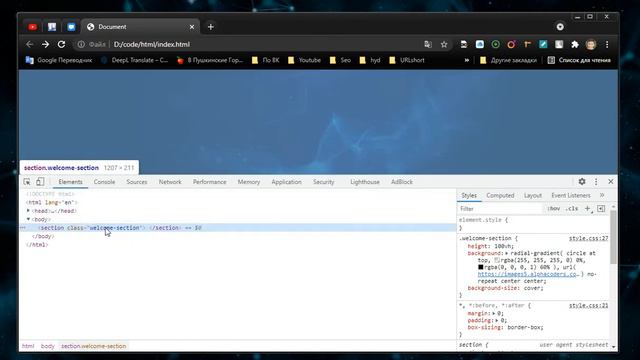Viewport: 640px width, 360px height.
Task: Open DeepL Translate bookmark
Action: 134,60
